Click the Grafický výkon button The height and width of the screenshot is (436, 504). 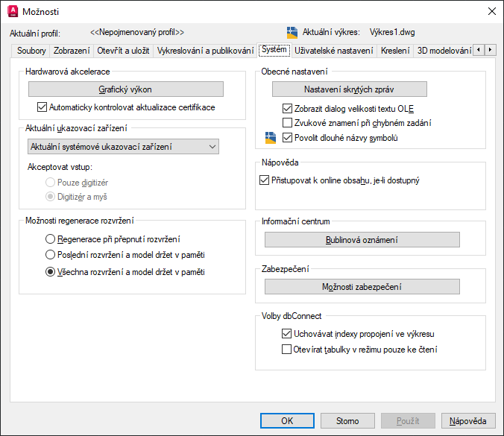coord(125,89)
